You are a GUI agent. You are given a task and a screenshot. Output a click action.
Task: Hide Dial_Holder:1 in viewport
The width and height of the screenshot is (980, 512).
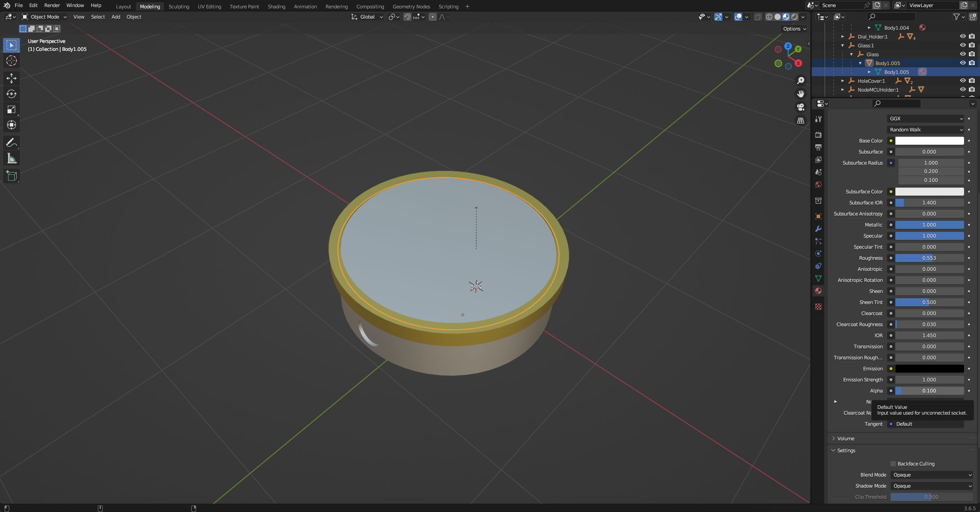[963, 36]
